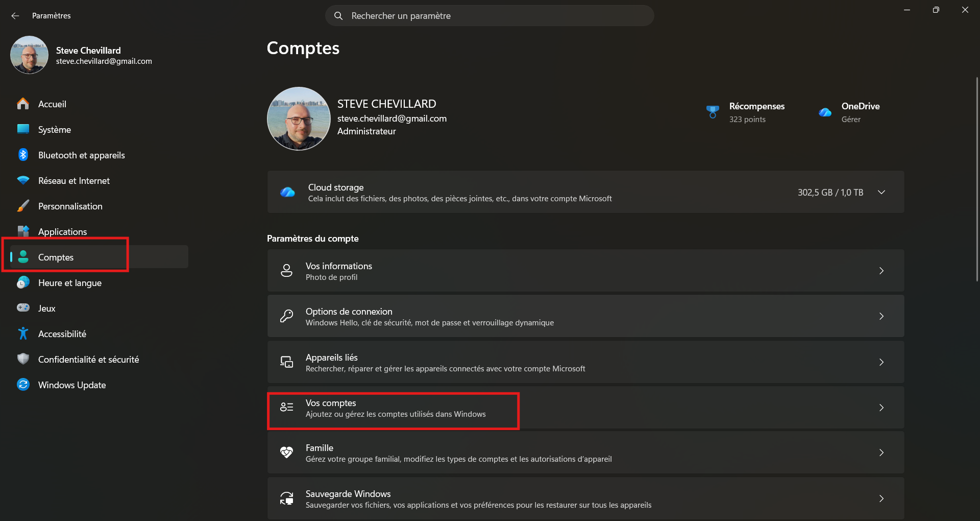Click the Options de connexion key icon
The width and height of the screenshot is (980, 521).
pyautogui.click(x=287, y=316)
